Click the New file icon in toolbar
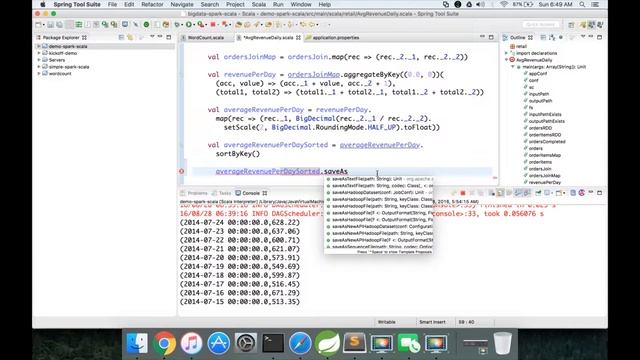Image resolution: width=640 pixels, height=360 pixels. pos(38,25)
